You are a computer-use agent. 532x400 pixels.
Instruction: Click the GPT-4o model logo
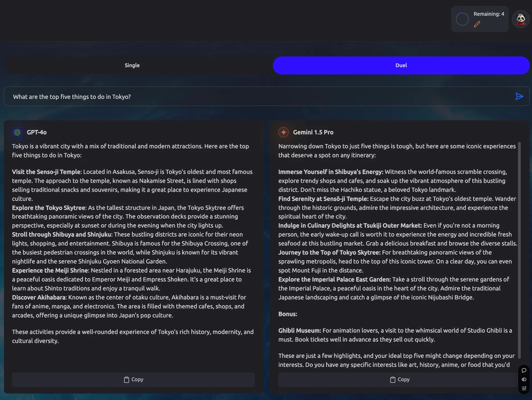[17, 132]
